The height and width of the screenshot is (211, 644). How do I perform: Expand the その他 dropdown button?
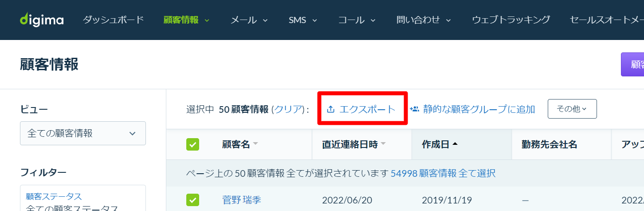coord(572,109)
